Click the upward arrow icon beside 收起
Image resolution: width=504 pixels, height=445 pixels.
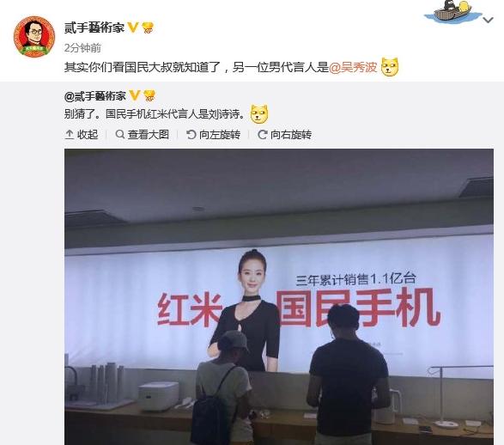click(x=69, y=134)
